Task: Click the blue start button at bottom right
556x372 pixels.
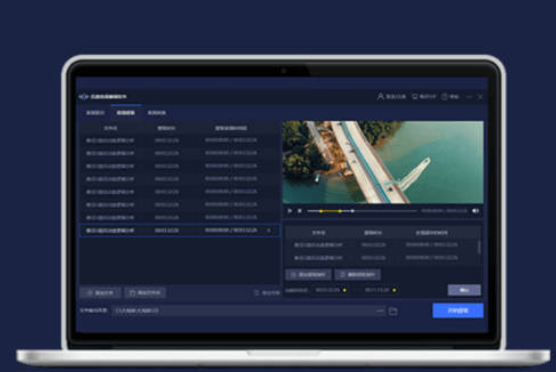Action: 458,311
